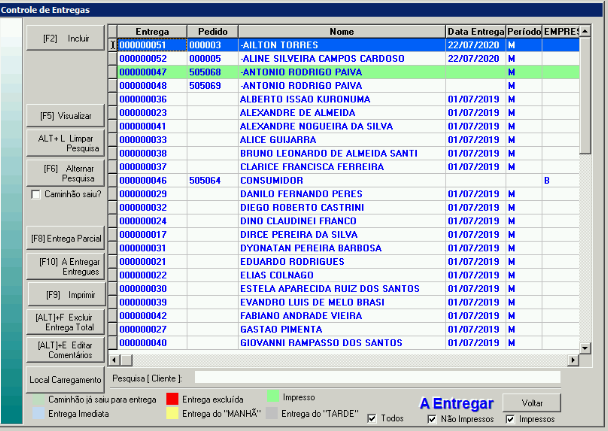Screen dimensions: 608x431
Task: Click the Pesquisa Cliente search field
Action: click(377, 378)
